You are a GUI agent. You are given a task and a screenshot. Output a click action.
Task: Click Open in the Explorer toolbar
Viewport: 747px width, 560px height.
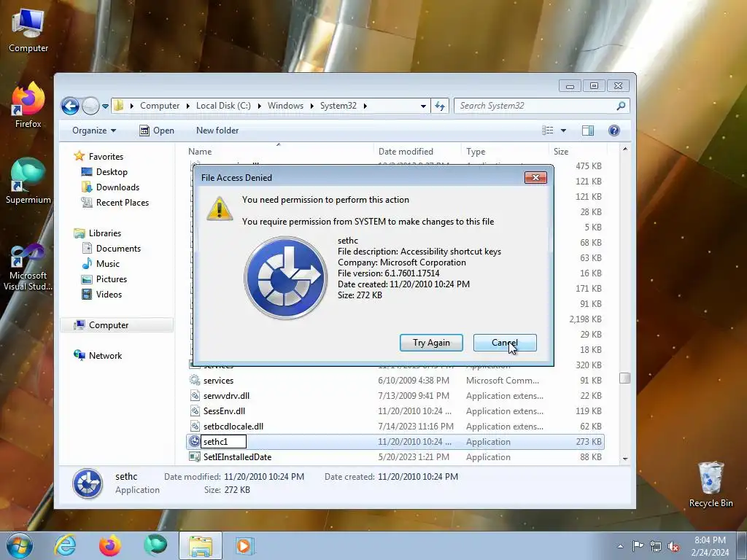(x=157, y=131)
